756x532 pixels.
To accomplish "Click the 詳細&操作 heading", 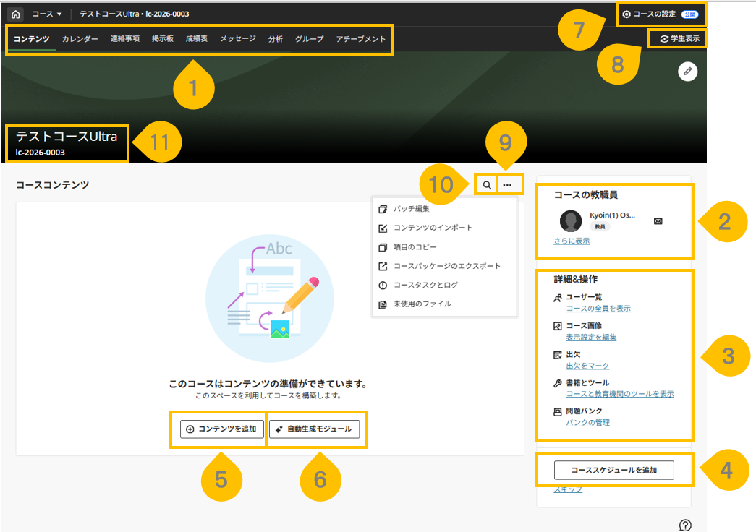I will point(575,279).
